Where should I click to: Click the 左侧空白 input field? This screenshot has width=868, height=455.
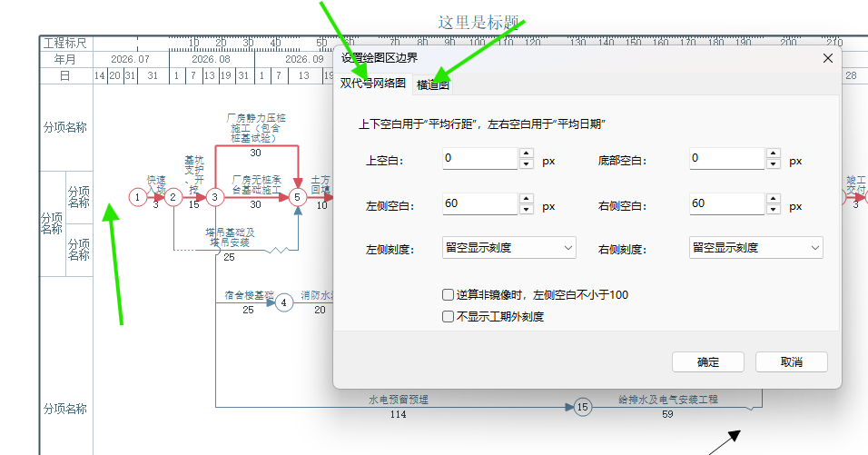480,203
